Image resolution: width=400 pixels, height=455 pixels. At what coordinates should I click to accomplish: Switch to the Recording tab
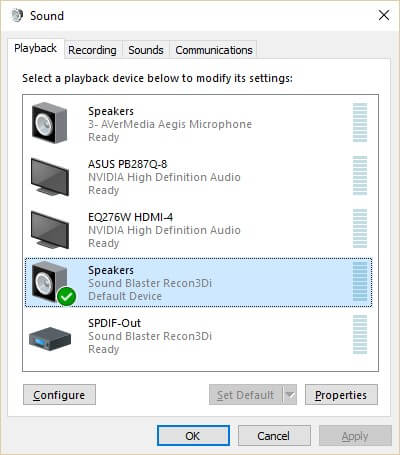coord(93,50)
